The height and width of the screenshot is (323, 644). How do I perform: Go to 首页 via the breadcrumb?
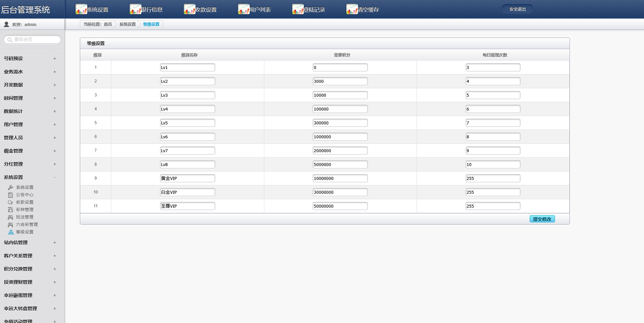click(x=108, y=24)
